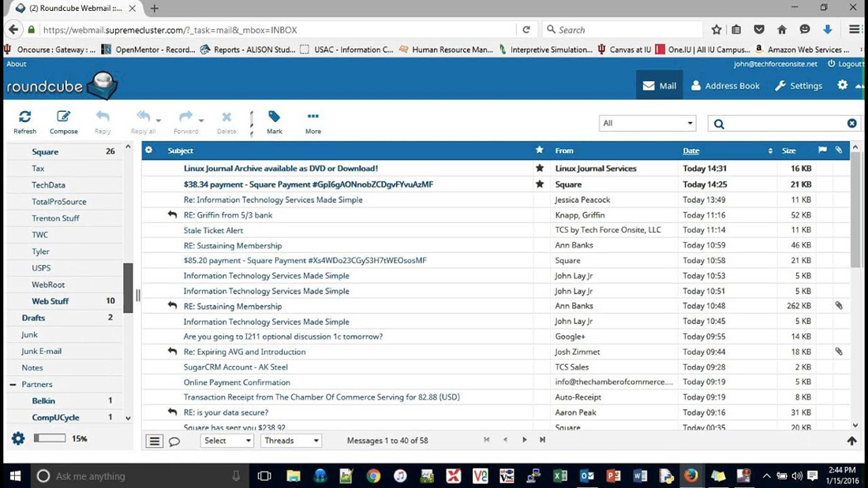Image resolution: width=868 pixels, height=488 pixels.
Task: Open the Settings tab
Action: click(x=799, y=86)
